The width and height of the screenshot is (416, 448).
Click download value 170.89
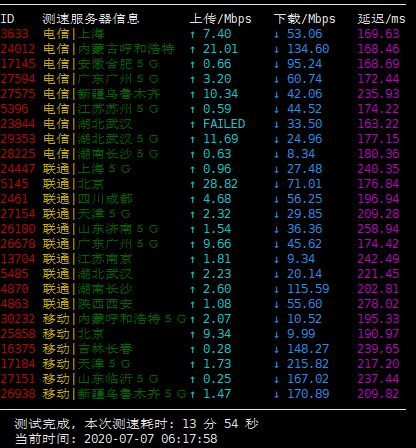(308, 394)
